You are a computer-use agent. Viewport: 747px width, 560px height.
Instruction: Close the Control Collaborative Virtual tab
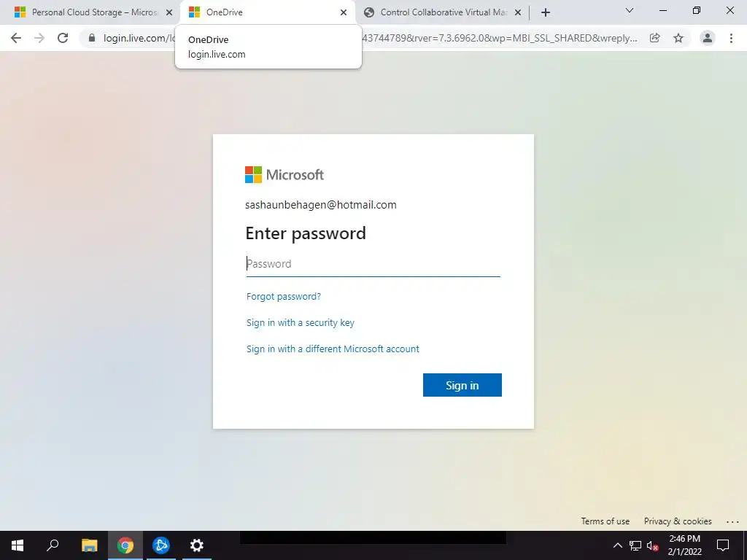pyautogui.click(x=518, y=12)
